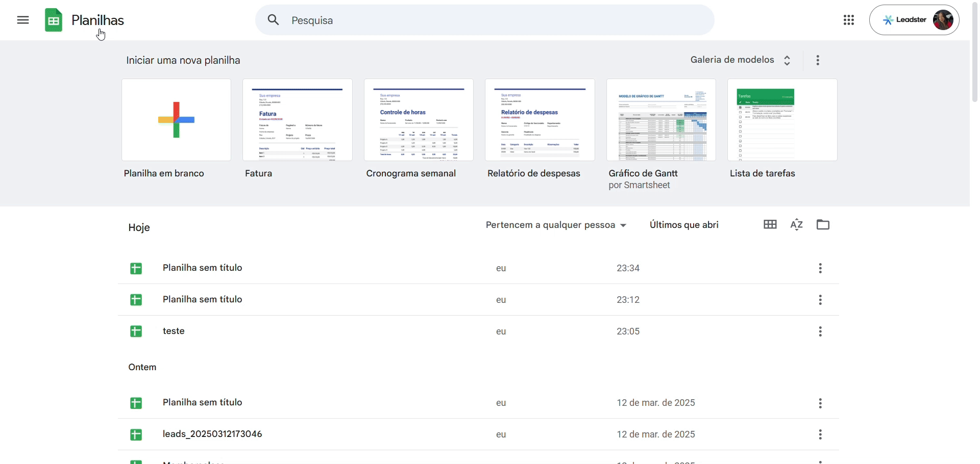Click the search magnifier icon
Viewport: 980px width, 464px height.
[274, 20]
